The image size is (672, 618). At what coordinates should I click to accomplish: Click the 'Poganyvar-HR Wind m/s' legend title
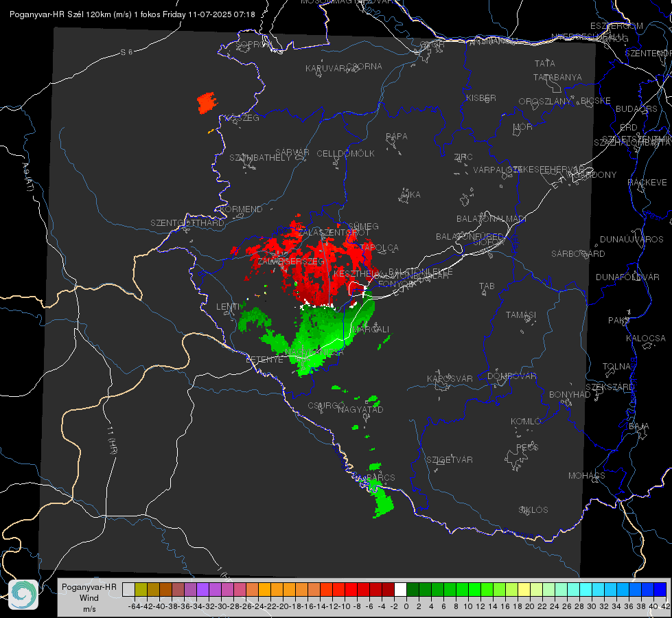[89, 597]
